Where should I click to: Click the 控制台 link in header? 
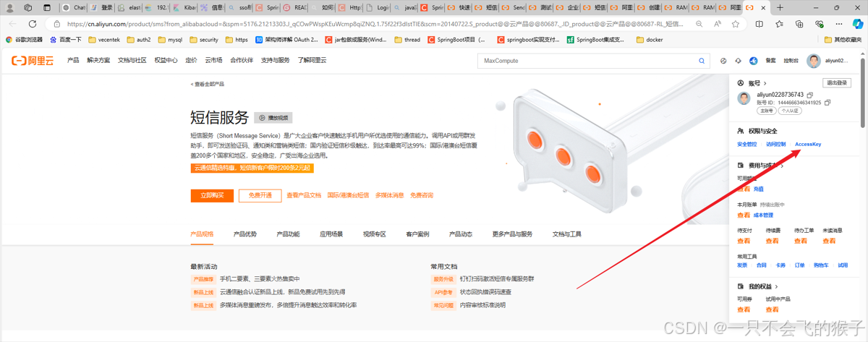point(791,61)
